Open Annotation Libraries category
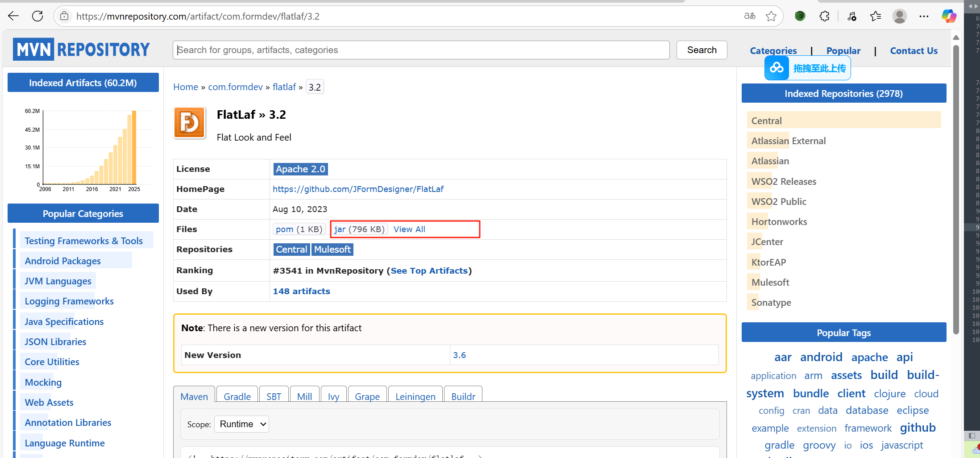 [68, 423]
